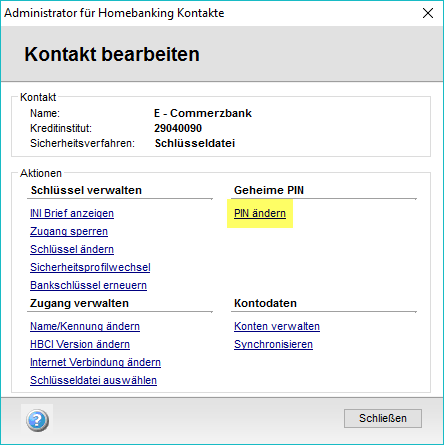Click the Zugang sperren link
444x445 pixels.
tap(69, 231)
